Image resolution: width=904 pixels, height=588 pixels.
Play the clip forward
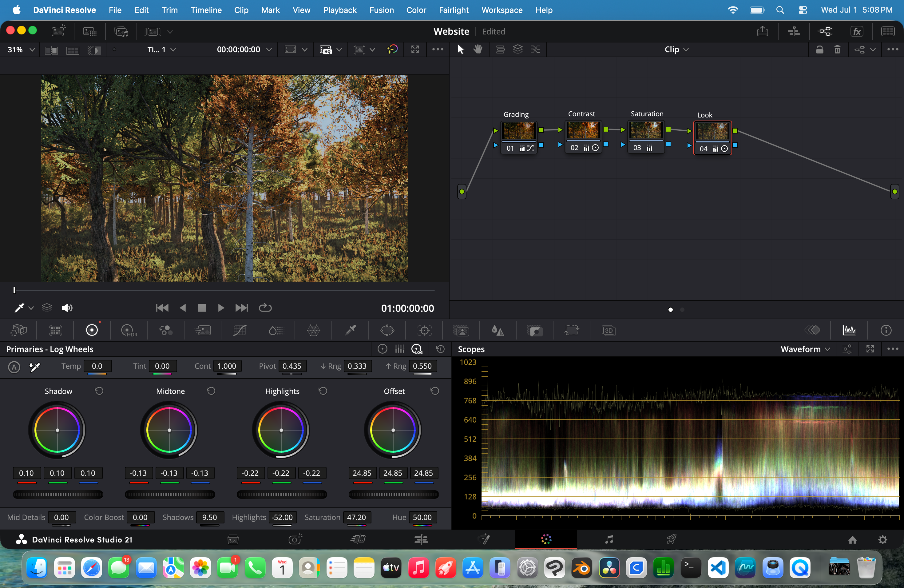pos(221,308)
